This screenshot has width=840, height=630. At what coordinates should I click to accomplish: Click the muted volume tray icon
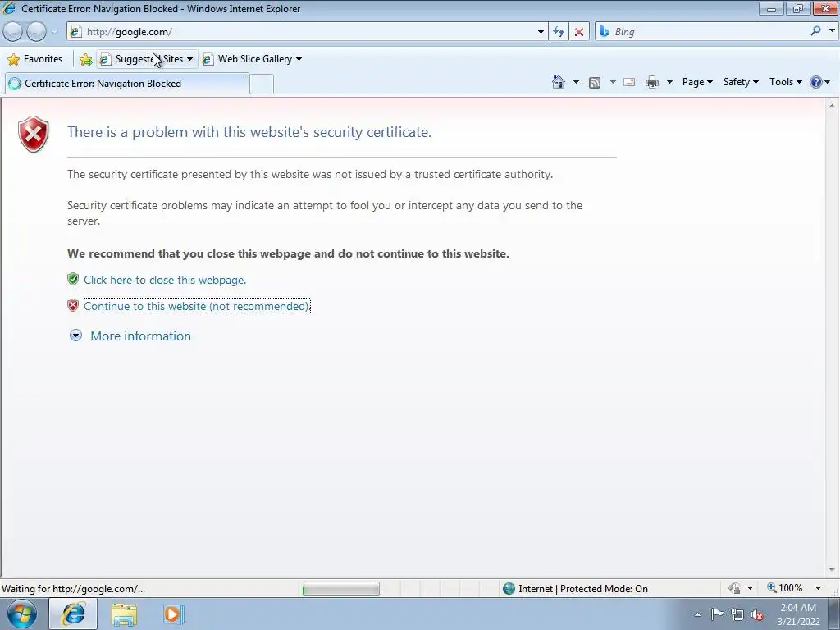tap(757, 615)
